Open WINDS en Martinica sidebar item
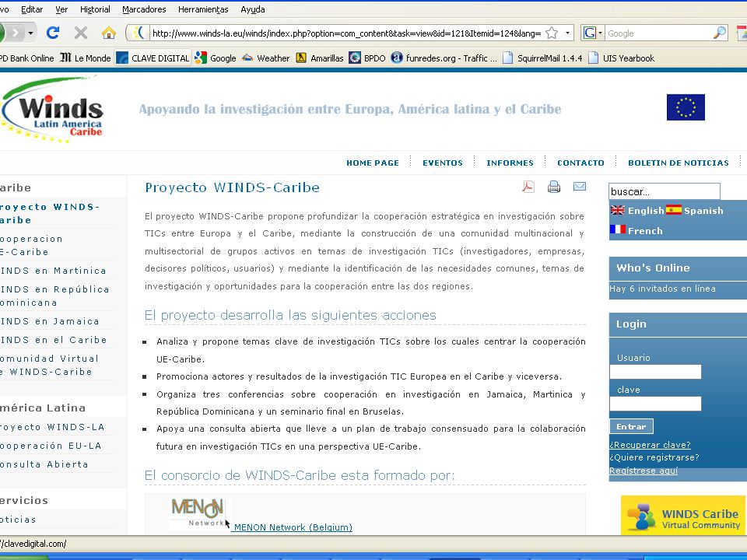The image size is (747, 560). tap(54, 271)
